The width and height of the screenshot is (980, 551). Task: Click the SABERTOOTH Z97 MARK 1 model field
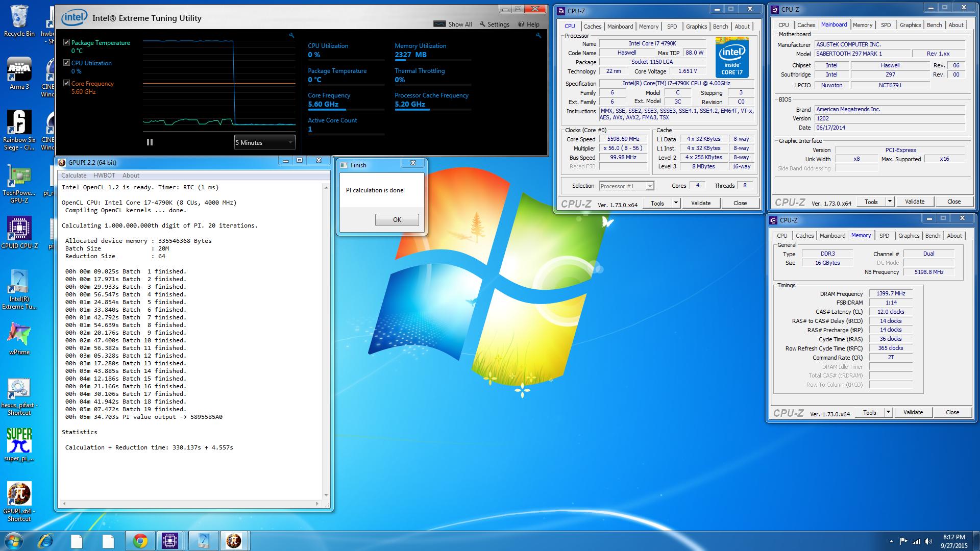click(862, 54)
